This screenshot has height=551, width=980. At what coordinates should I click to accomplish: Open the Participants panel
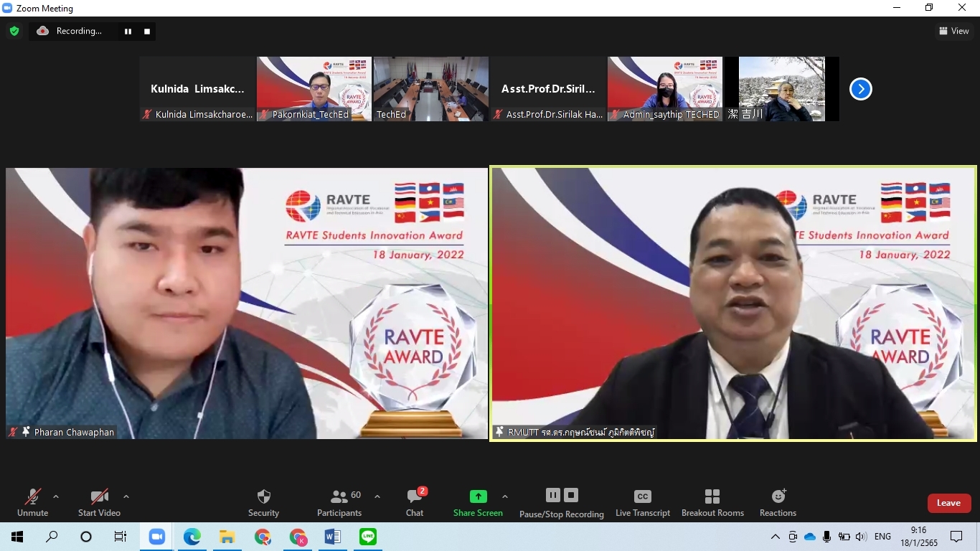point(339,496)
